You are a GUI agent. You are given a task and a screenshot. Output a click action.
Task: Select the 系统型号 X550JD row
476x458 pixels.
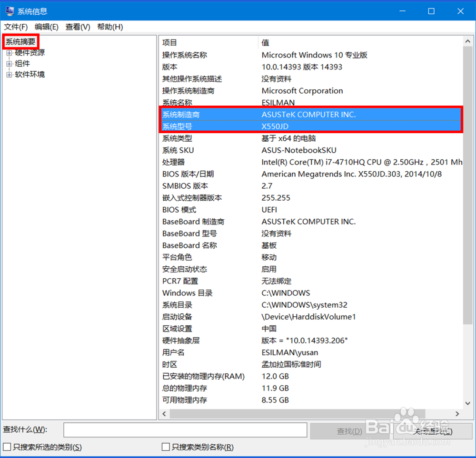(x=311, y=126)
